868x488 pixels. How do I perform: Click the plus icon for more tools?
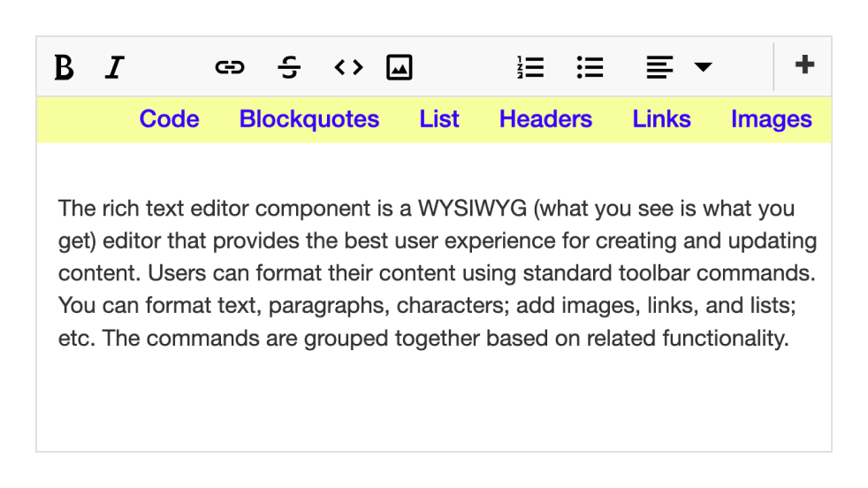[804, 65]
